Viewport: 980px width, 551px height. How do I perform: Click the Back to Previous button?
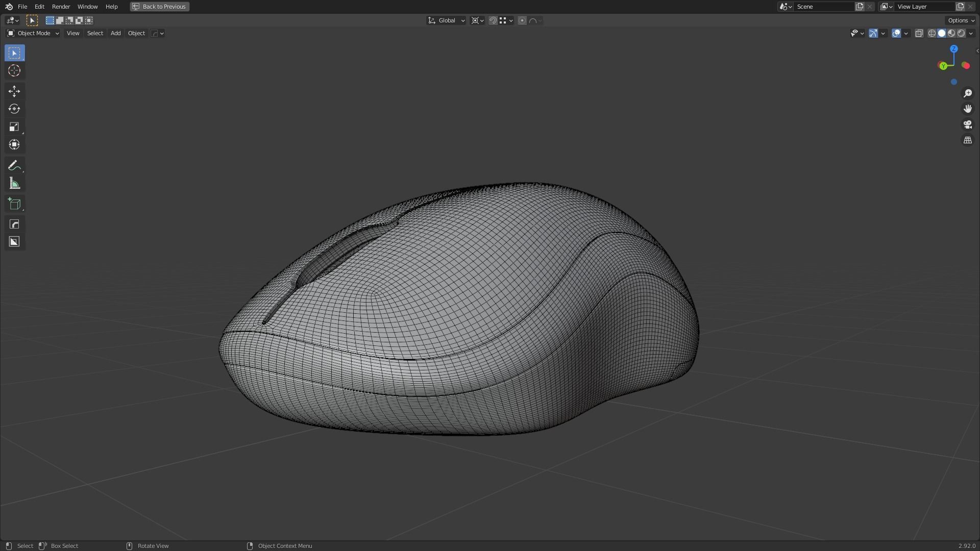pos(159,7)
